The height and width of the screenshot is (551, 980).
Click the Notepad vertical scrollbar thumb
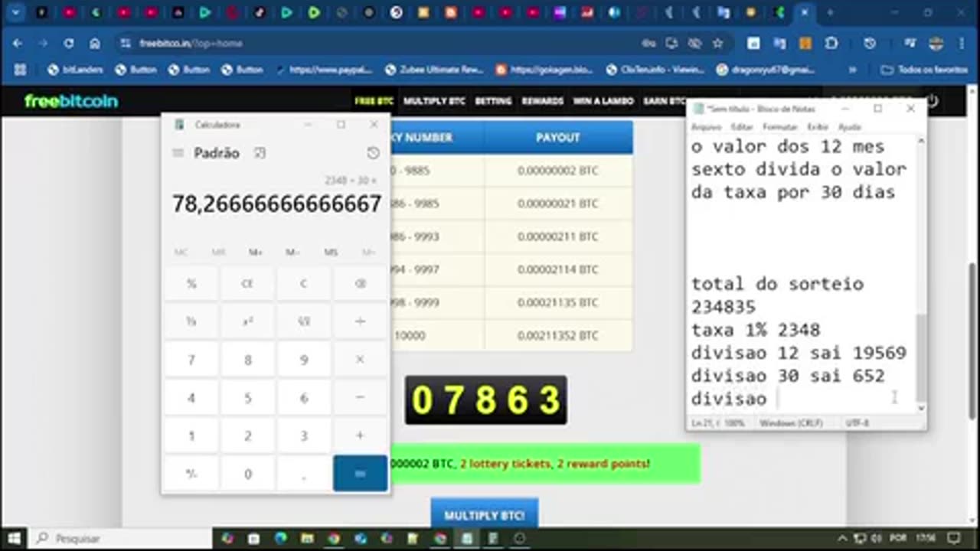pyautogui.click(x=921, y=358)
